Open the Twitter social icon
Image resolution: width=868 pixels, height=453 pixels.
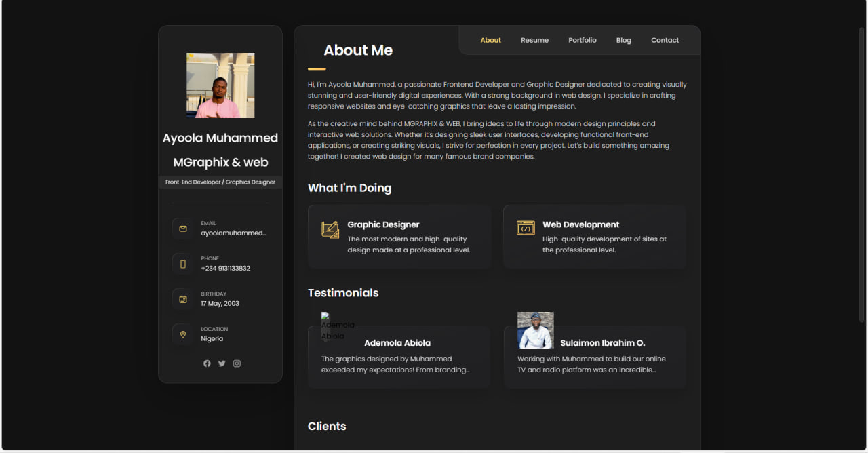point(222,363)
